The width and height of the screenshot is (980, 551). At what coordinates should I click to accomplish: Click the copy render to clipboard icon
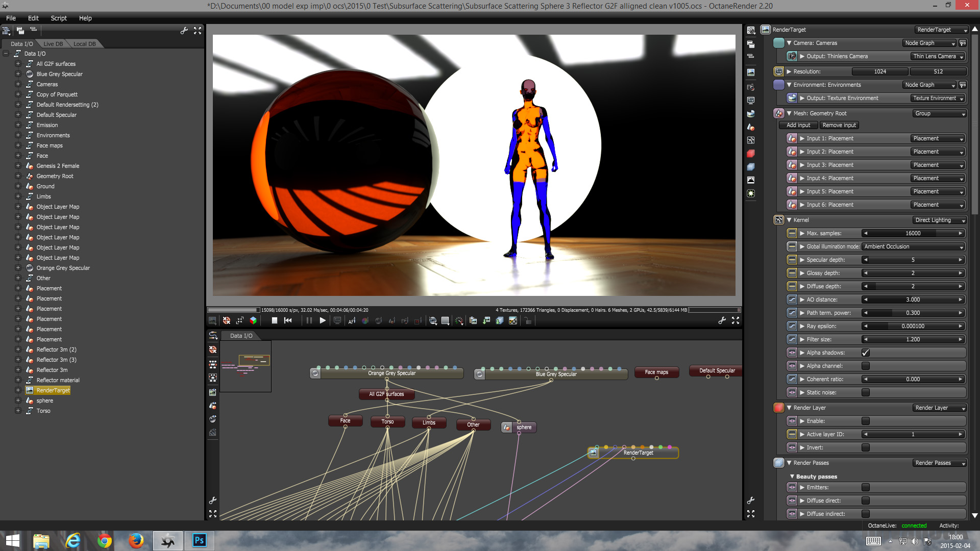click(x=473, y=320)
